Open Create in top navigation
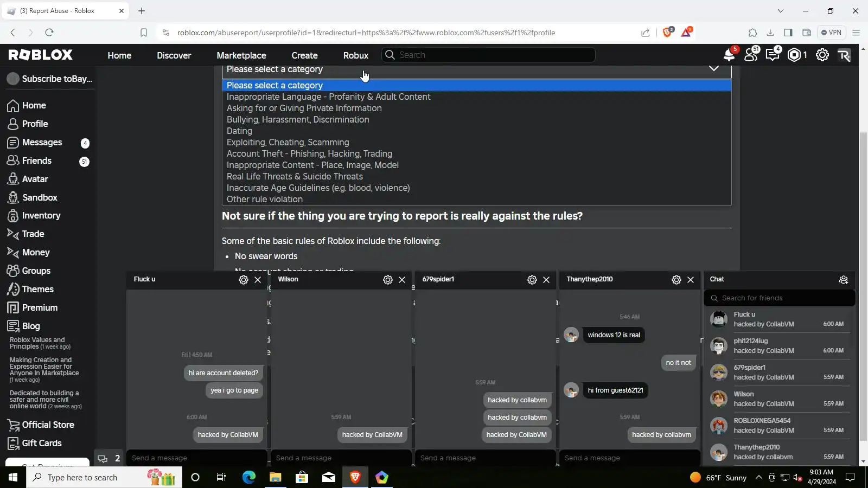 coord(304,55)
